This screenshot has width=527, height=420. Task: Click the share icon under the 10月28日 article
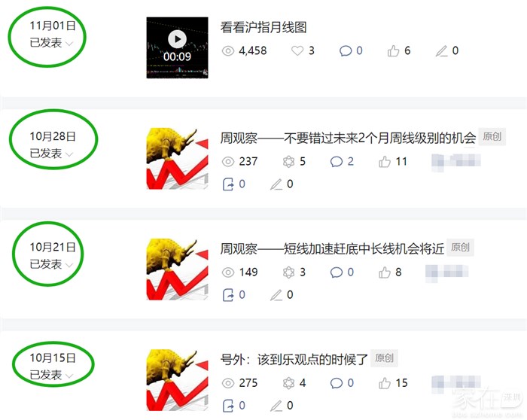228,184
